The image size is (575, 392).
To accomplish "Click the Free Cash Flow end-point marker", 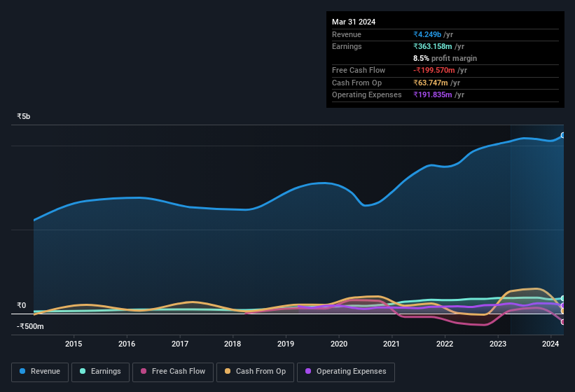I will tap(563, 322).
